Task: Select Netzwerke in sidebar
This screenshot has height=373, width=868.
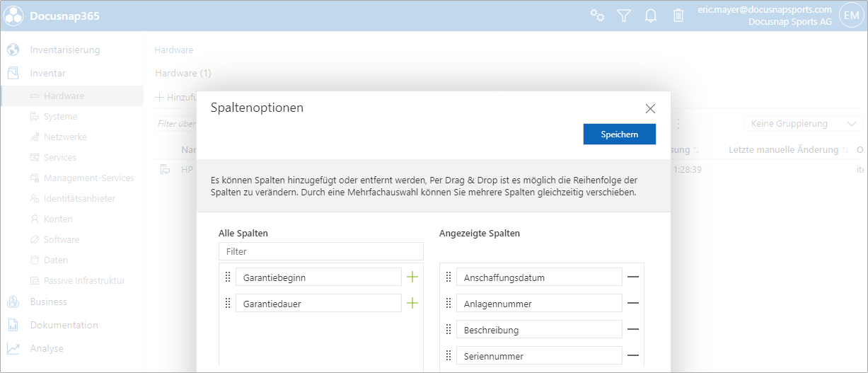Action: click(x=65, y=137)
